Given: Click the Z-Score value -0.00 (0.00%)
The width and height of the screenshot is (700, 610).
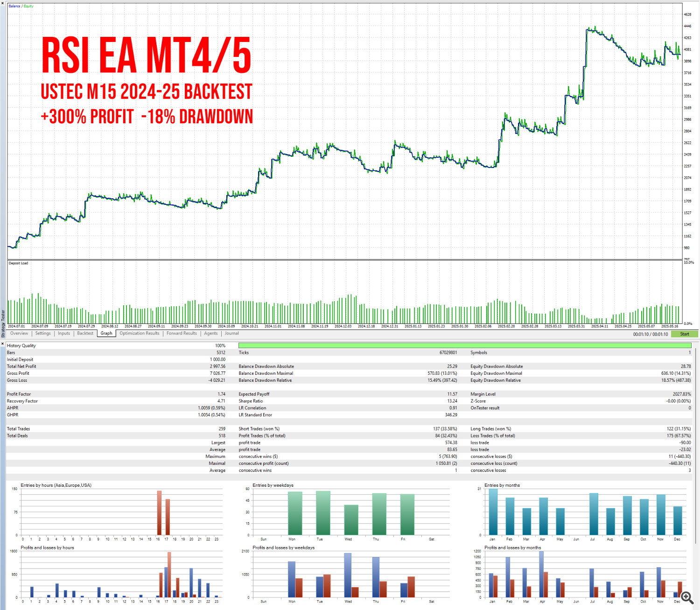Looking at the screenshot, I should tap(679, 401).
